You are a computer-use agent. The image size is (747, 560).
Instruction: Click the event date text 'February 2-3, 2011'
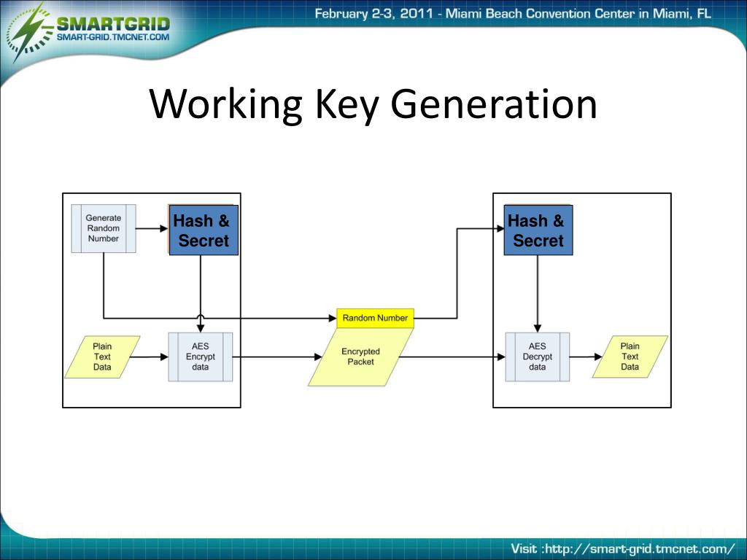pyautogui.click(x=373, y=13)
